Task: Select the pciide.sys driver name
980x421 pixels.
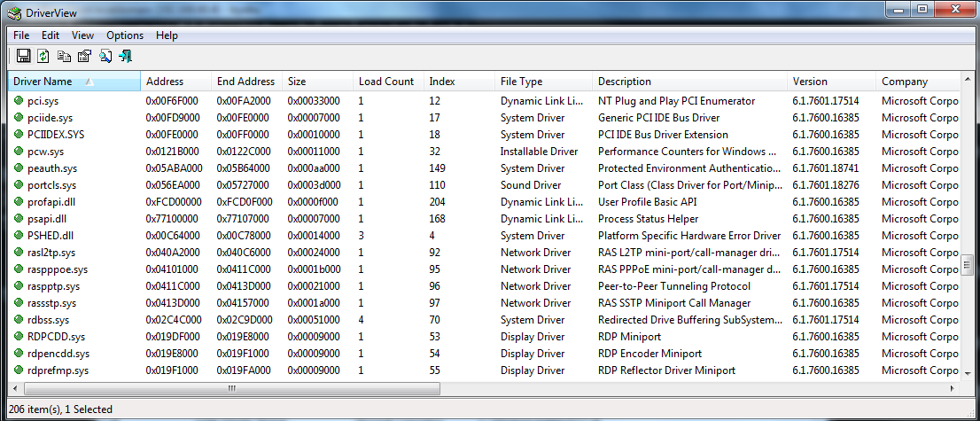Action: [50, 118]
